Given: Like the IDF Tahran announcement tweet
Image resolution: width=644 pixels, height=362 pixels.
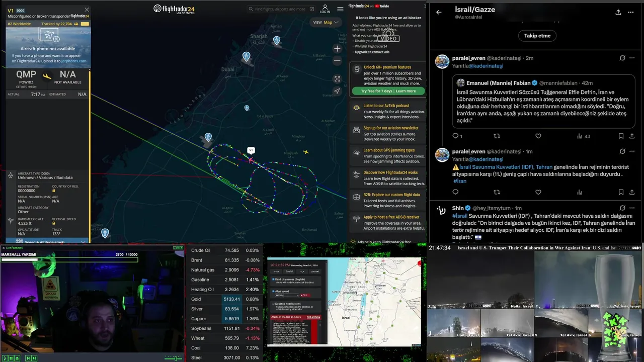Looking at the screenshot, I should click(538, 192).
